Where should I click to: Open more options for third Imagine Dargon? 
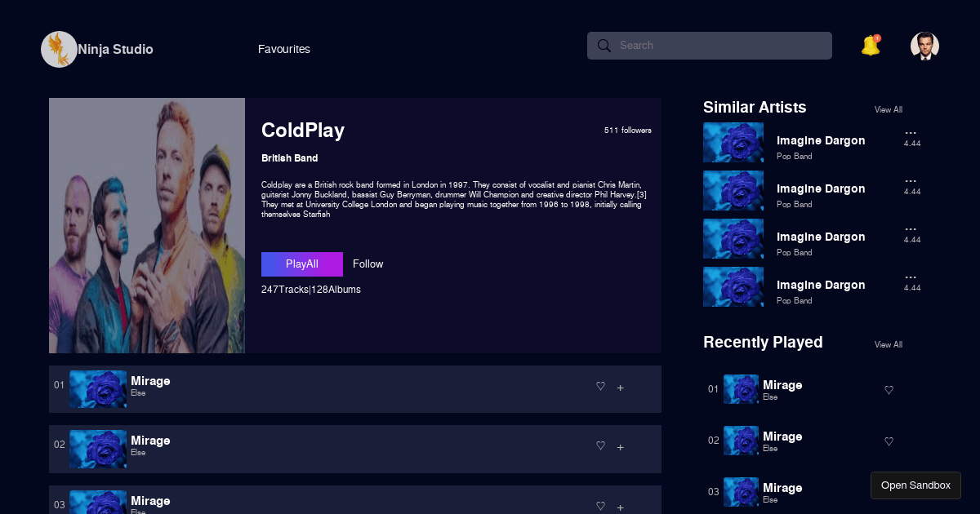click(x=911, y=229)
